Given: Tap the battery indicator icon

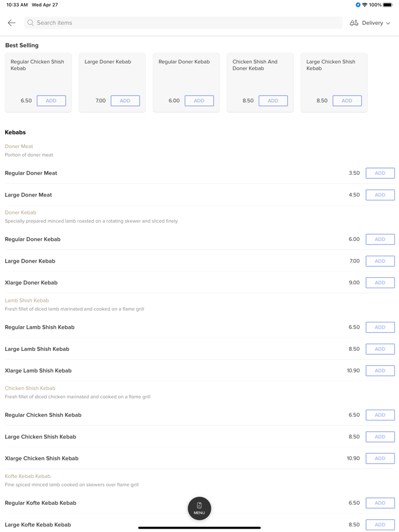Looking at the screenshot, I should click(x=388, y=5).
